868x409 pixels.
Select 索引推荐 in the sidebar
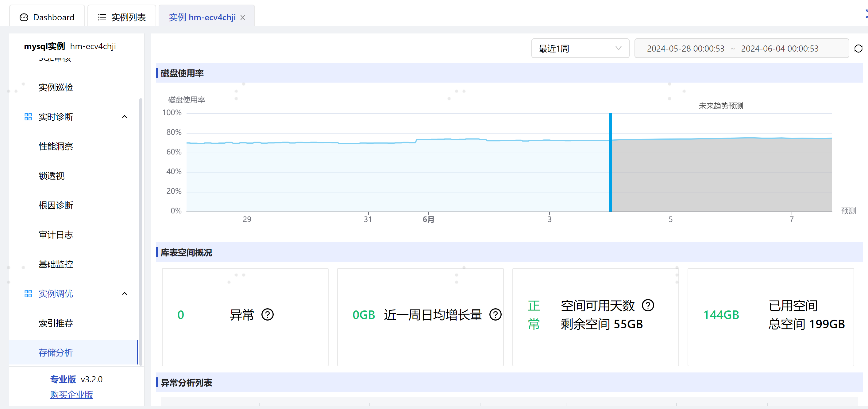(56, 323)
